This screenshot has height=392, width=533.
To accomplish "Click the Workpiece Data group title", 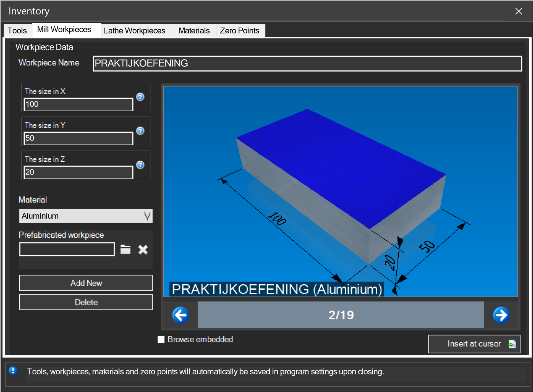I will point(44,47).
